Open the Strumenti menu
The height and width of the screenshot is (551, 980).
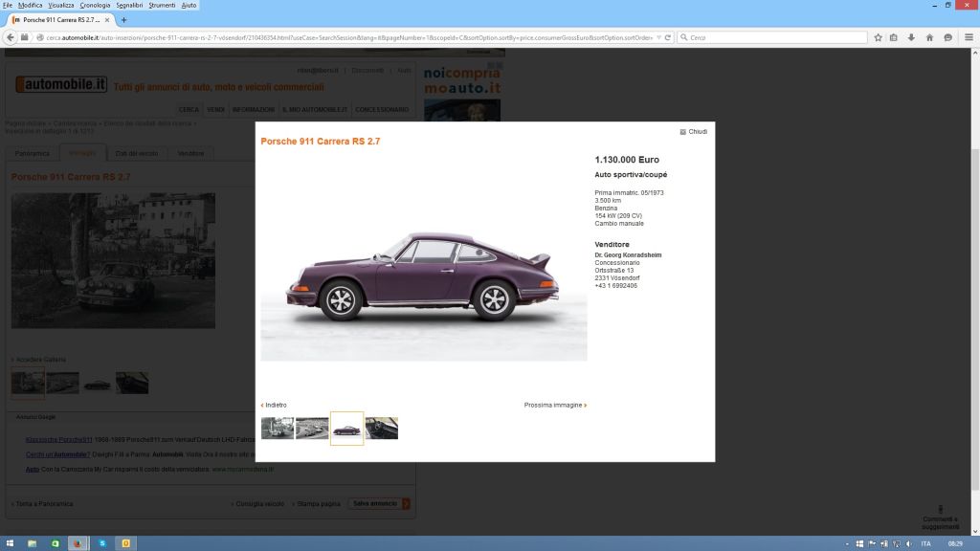(162, 5)
